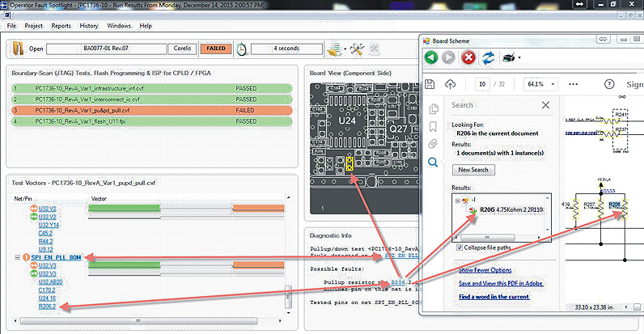Image resolution: width=644 pixels, height=334 pixels.
Task: Click the FAILED status button
Action: (216, 49)
